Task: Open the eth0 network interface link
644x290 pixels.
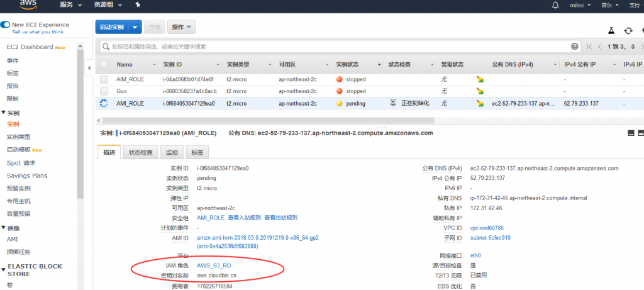Action: point(475,255)
